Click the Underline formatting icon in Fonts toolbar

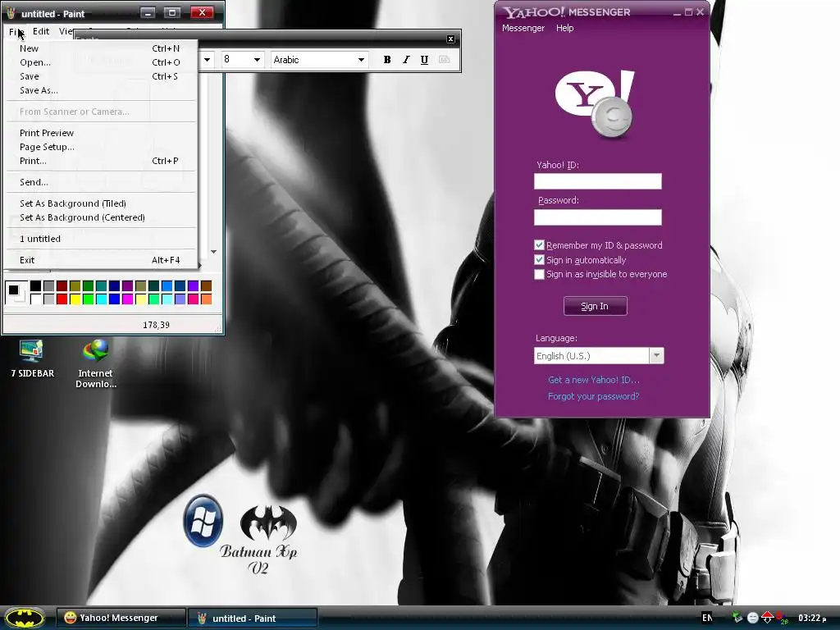424,59
